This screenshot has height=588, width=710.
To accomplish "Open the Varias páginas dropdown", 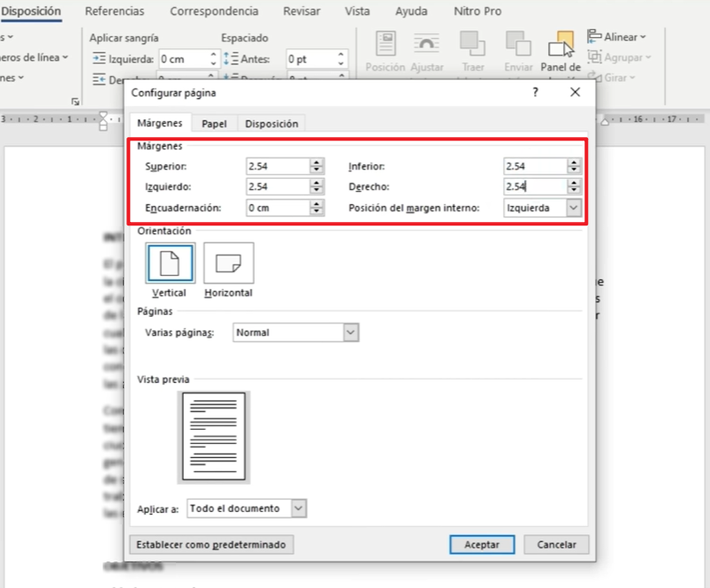I will (x=351, y=332).
